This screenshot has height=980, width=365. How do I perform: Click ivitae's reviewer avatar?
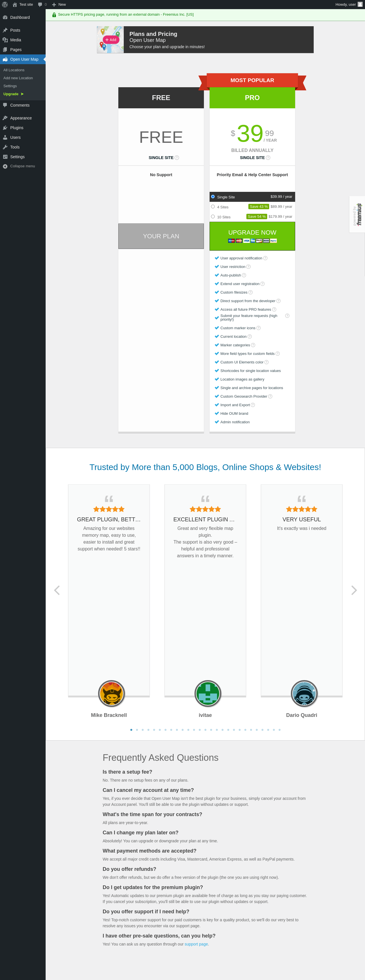click(x=208, y=693)
